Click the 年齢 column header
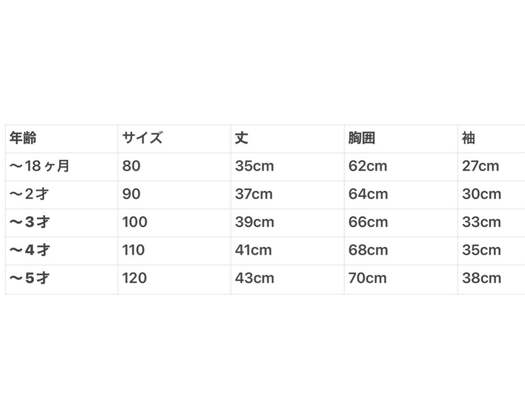Image resolution: width=525 pixels, height=420 pixels. click(x=23, y=138)
